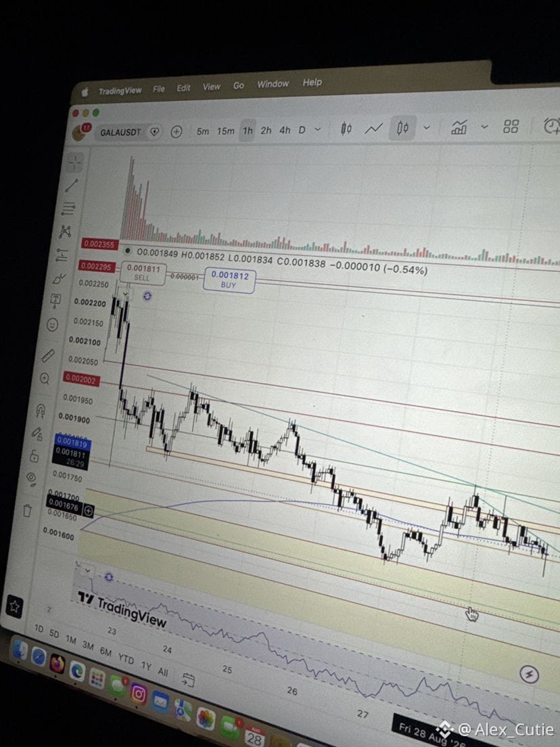Open the go to date calendar icon
This screenshot has width=560, height=747.
189,680
